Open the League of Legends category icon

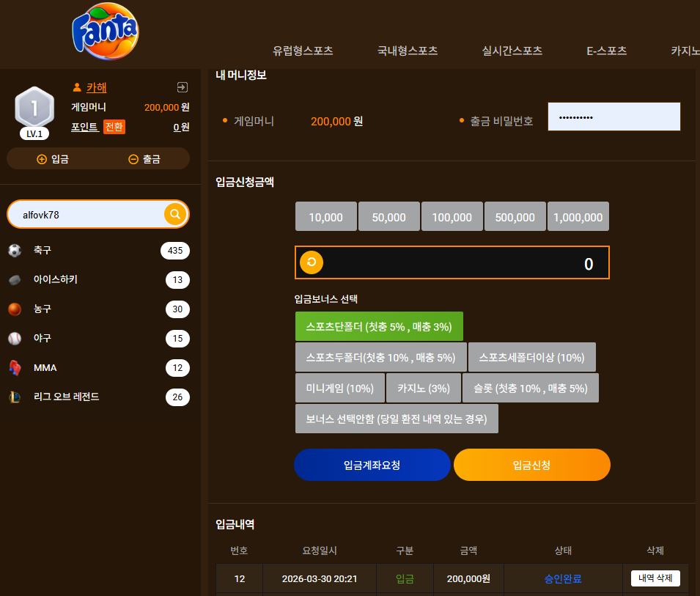click(x=15, y=397)
